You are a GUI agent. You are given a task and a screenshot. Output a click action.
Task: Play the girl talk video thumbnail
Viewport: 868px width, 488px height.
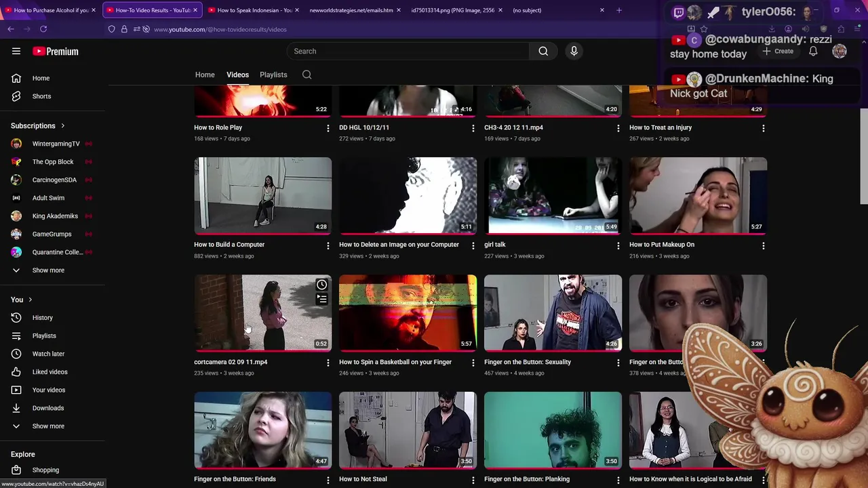pyautogui.click(x=553, y=196)
